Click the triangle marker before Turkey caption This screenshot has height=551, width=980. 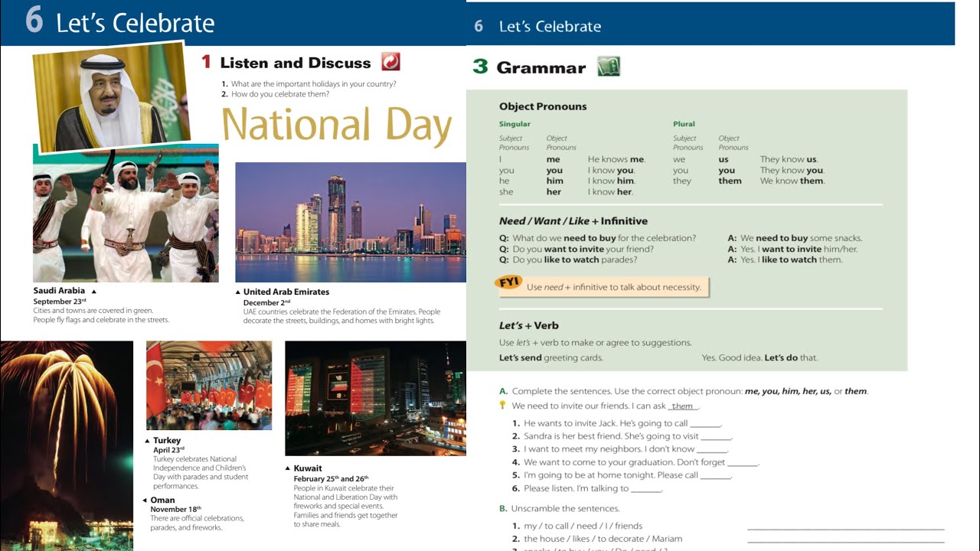point(148,441)
